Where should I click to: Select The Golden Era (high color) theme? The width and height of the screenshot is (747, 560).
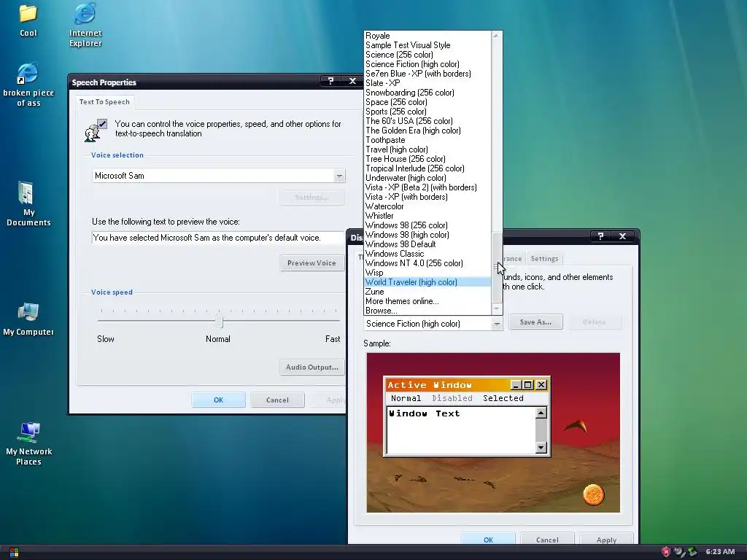tap(427, 131)
